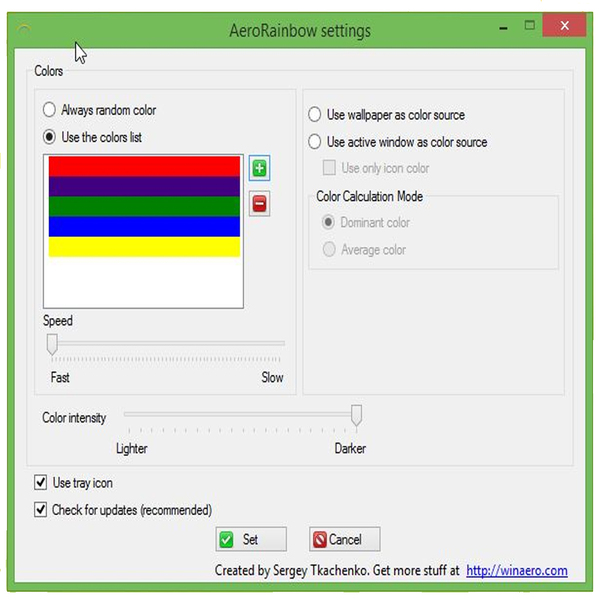Click the Cancel button
This screenshot has height=600, width=600.
coord(345,539)
